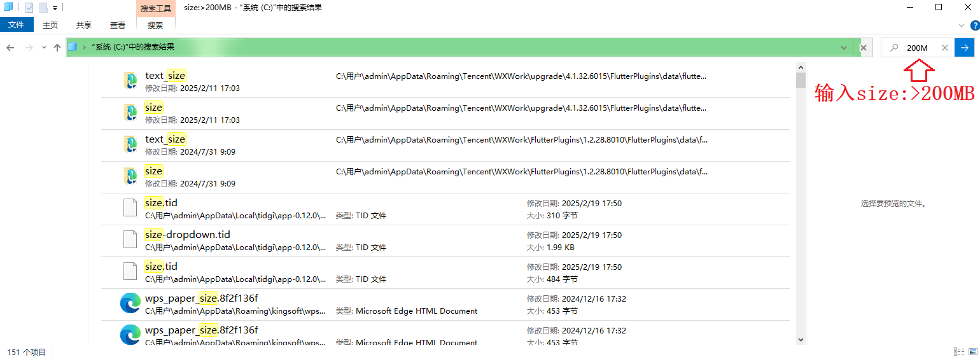Click the New folder quick access icon

click(x=43, y=8)
